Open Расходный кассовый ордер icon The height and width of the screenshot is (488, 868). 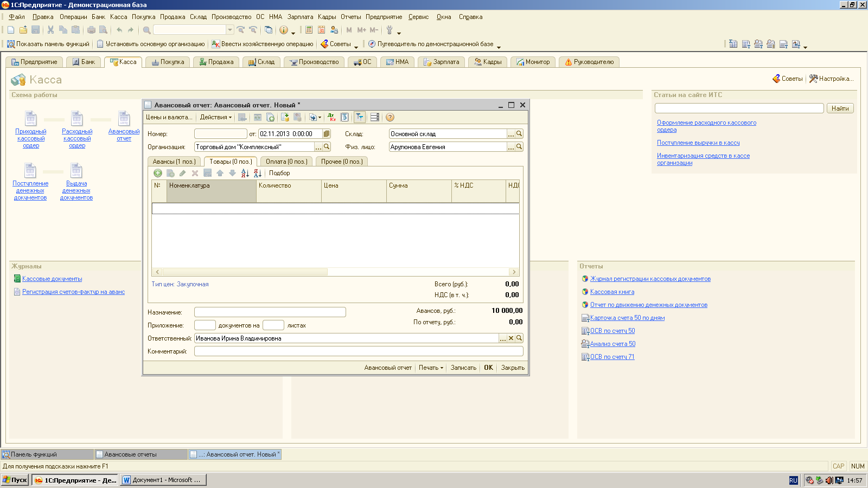[x=77, y=118]
